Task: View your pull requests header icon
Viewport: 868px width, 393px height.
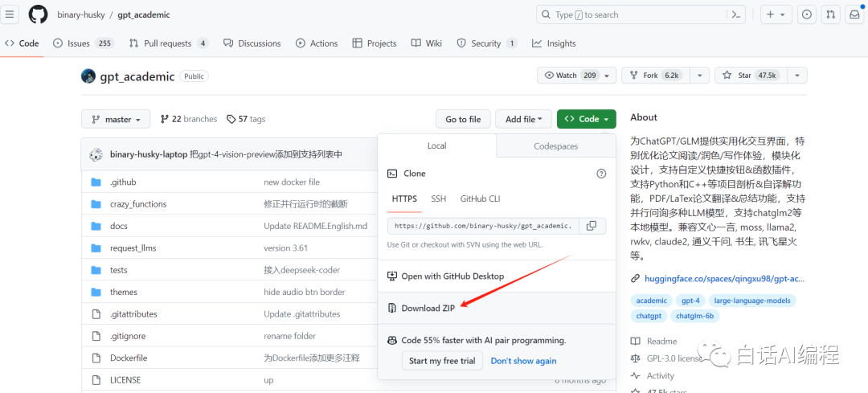Action: tap(830, 15)
